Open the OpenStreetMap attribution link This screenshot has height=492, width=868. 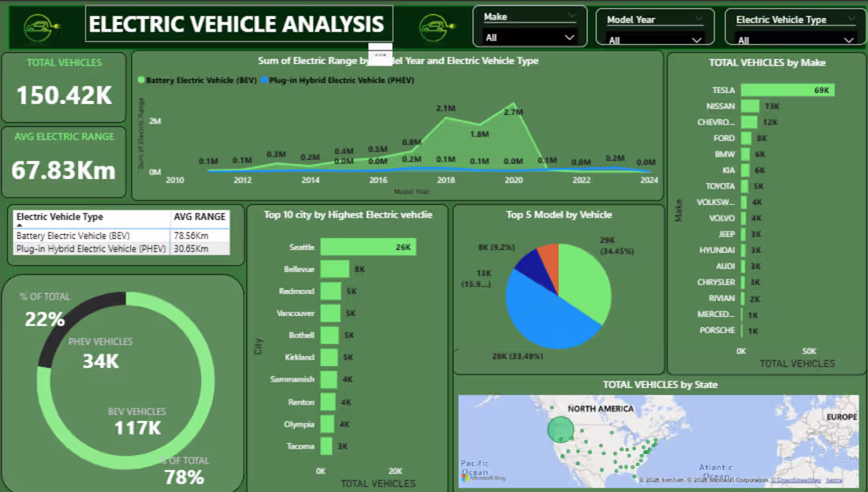797,480
